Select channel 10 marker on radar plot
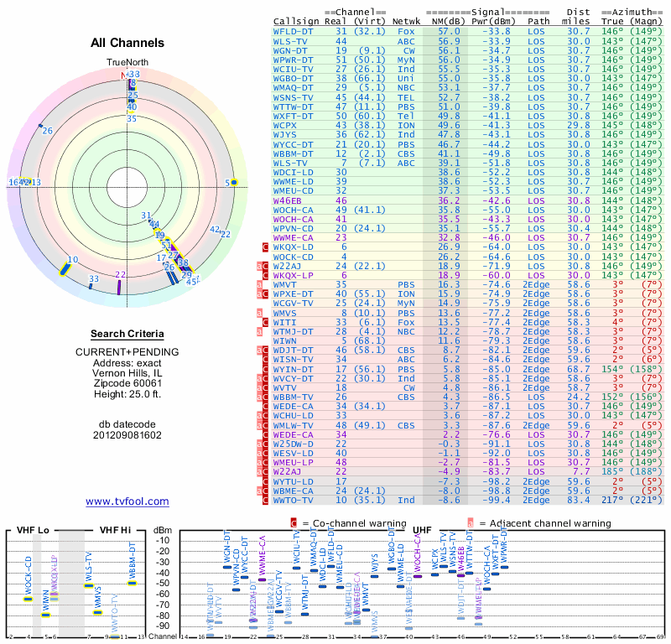 tap(65, 268)
